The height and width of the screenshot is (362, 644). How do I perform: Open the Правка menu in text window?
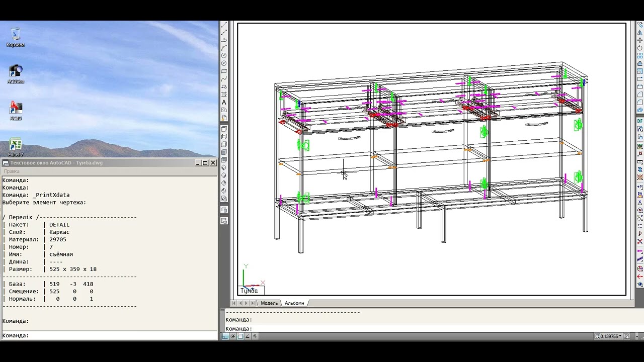(x=12, y=171)
